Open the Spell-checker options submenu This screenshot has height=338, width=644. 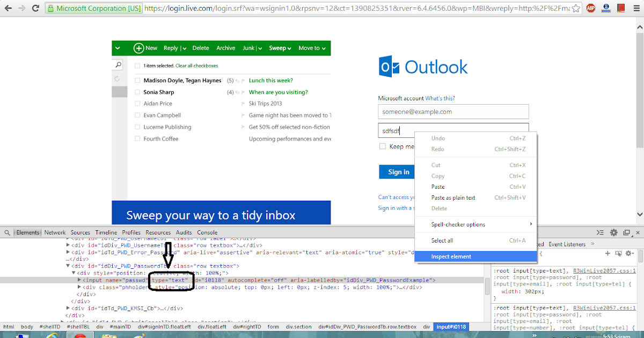pos(476,224)
